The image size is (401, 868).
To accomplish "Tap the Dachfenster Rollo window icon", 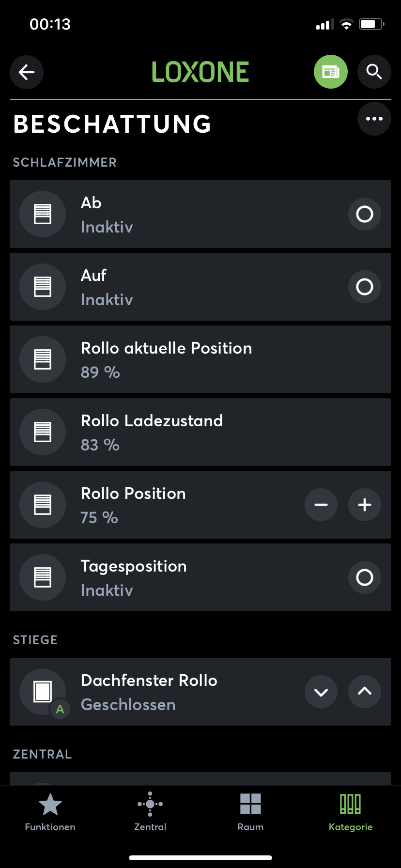I will 43,692.
